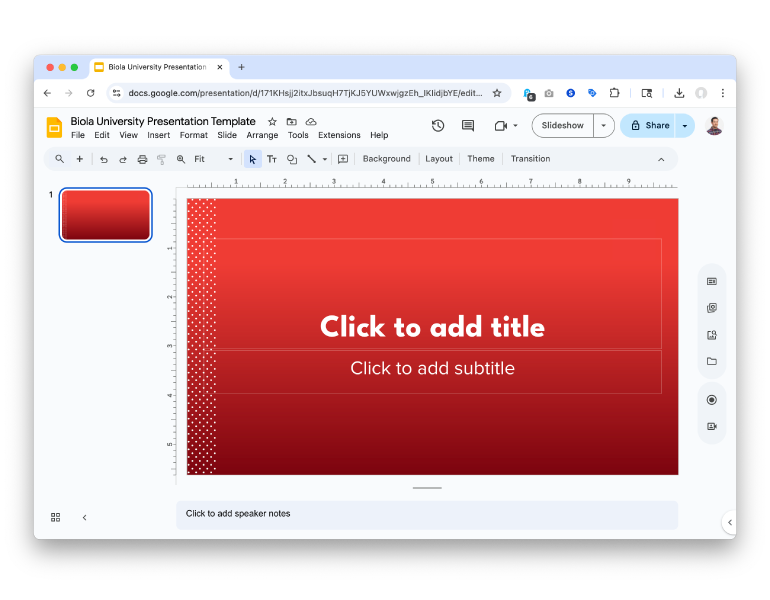Collapse the filmstrip panel arrow
The image size is (770, 600).
click(84, 518)
